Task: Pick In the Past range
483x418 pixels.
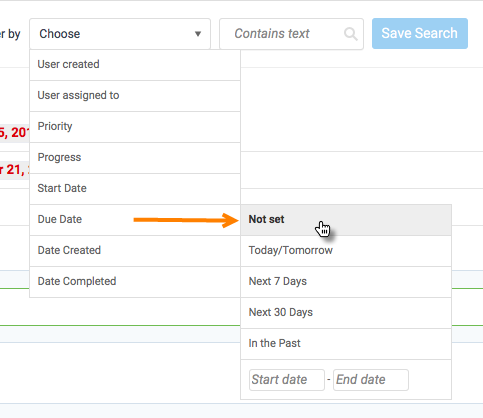Action: [x=346, y=344]
